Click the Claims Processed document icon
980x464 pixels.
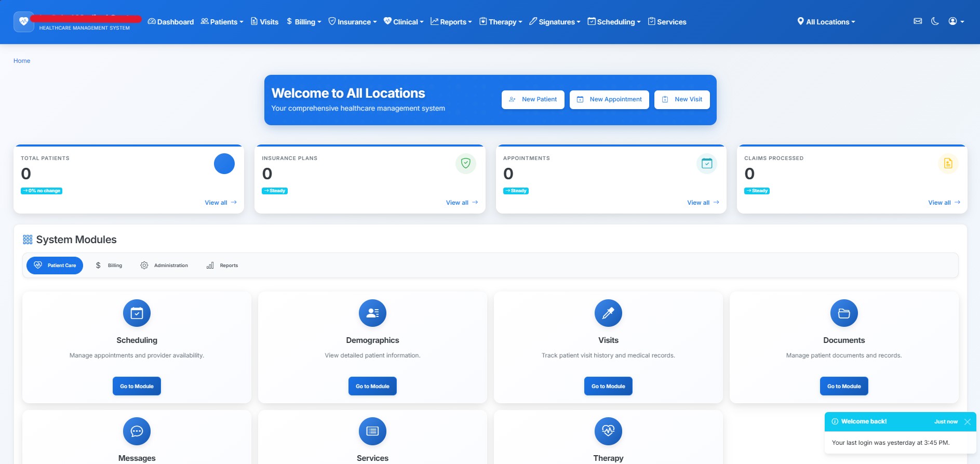pyautogui.click(x=948, y=164)
